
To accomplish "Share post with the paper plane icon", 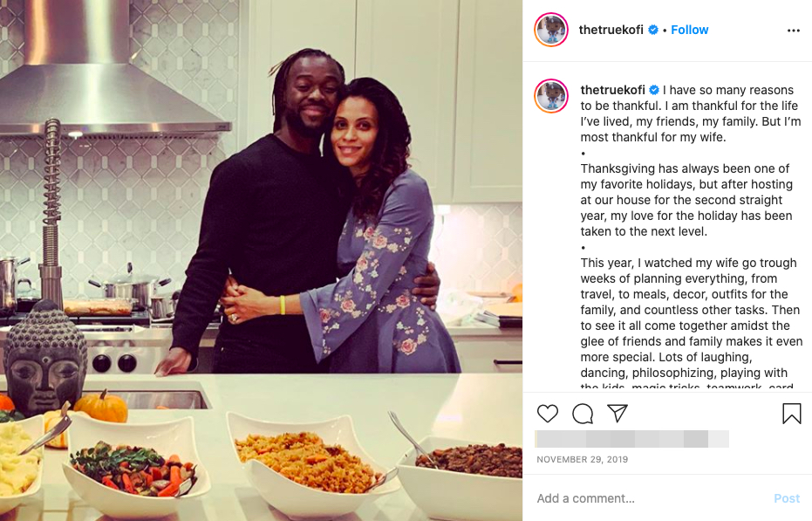I will point(618,413).
